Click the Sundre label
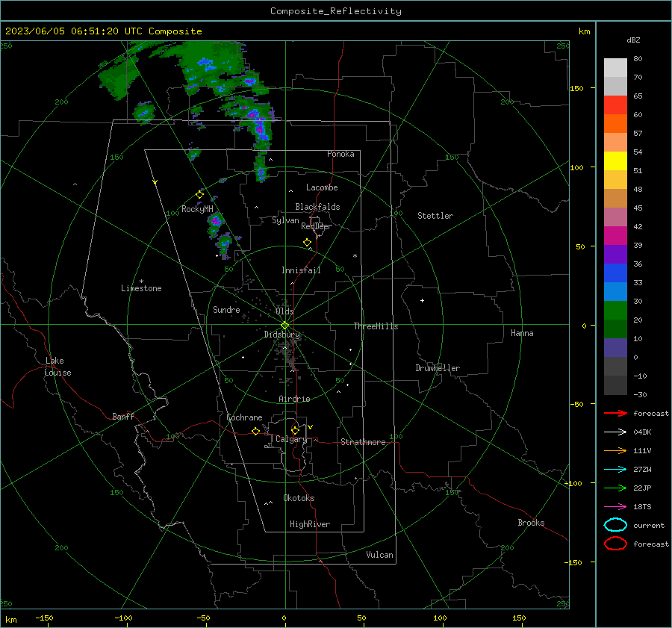Viewport: 672px width, 628px height. pyautogui.click(x=226, y=309)
